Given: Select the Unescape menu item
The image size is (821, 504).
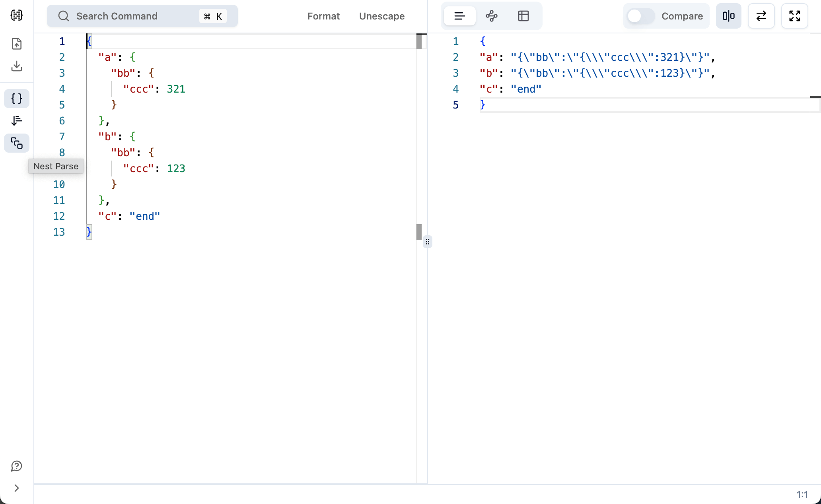Looking at the screenshot, I should [x=382, y=16].
